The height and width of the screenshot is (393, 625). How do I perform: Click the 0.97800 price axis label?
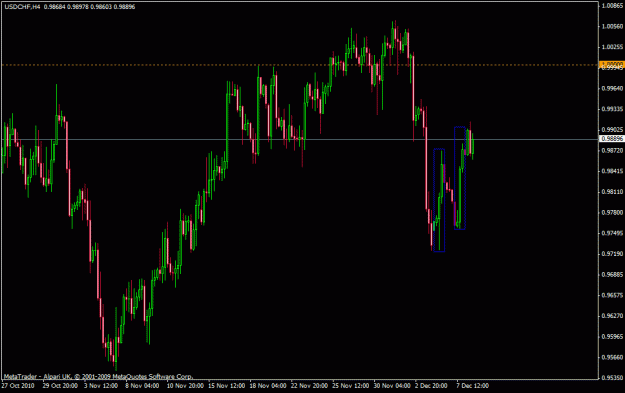click(x=612, y=212)
